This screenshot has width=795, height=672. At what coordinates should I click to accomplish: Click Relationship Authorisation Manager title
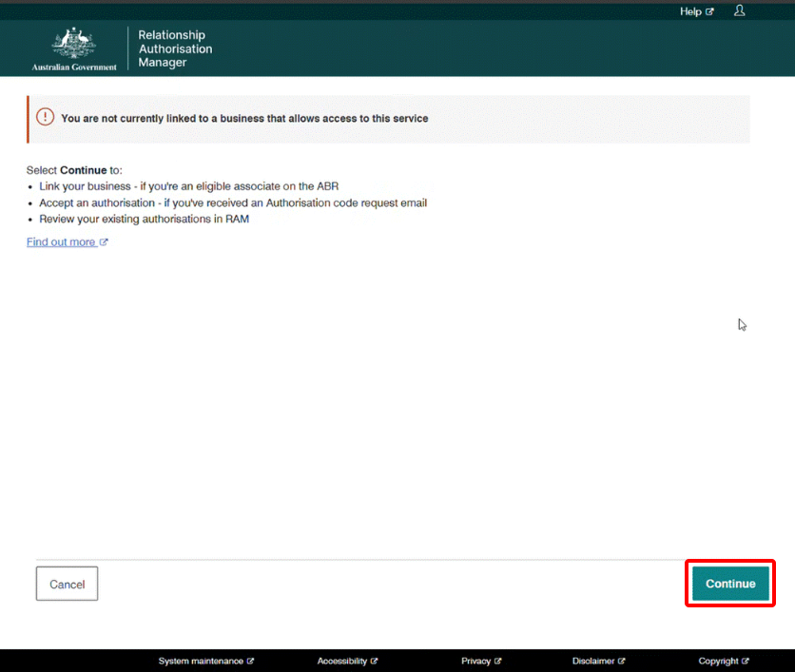coord(175,48)
